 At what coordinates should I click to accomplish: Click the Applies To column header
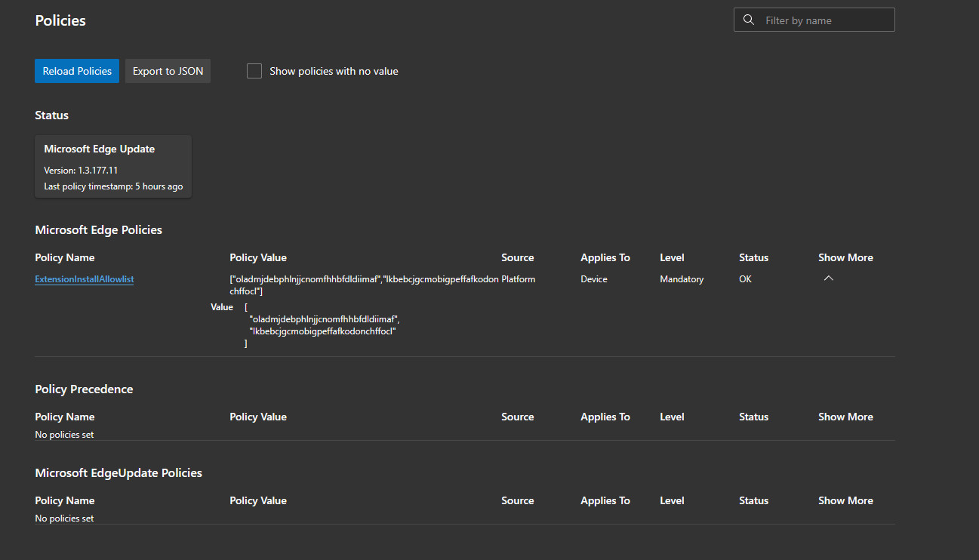pyautogui.click(x=605, y=257)
